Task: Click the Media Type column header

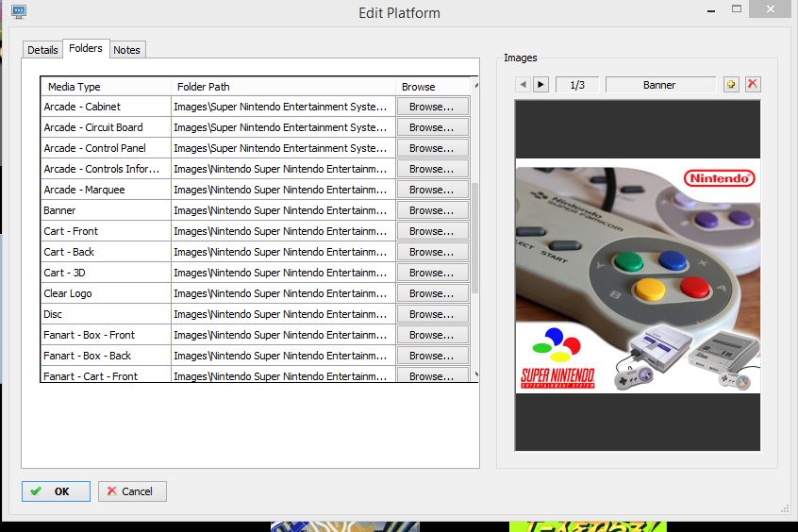Action: coord(106,87)
